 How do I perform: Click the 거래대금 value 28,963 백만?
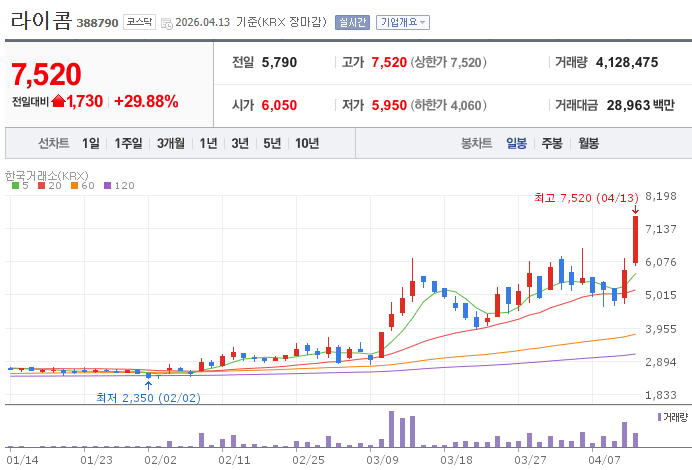[x=640, y=105]
